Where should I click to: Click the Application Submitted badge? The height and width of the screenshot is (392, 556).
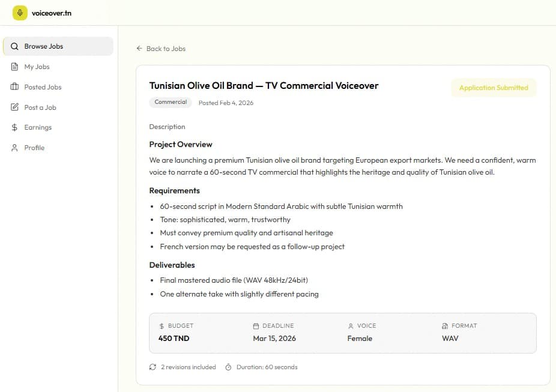tap(493, 88)
